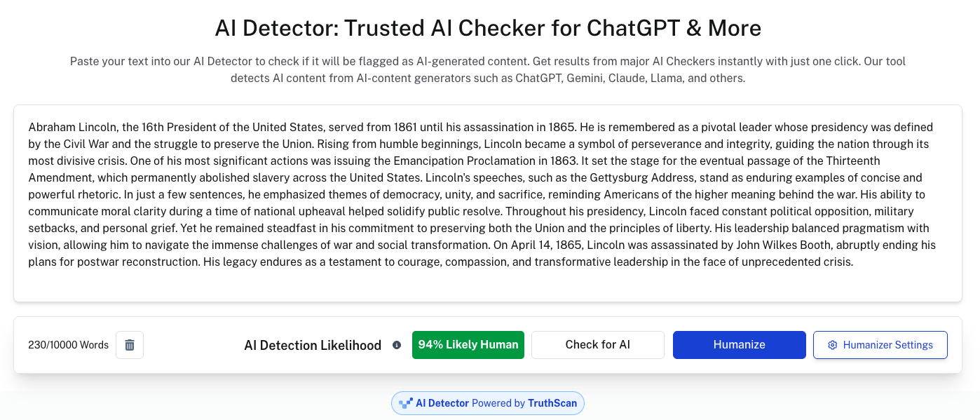The width and height of the screenshot is (980, 420).
Task: Click the TruthScan logo icon in footer badge
Action: (405, 403)
